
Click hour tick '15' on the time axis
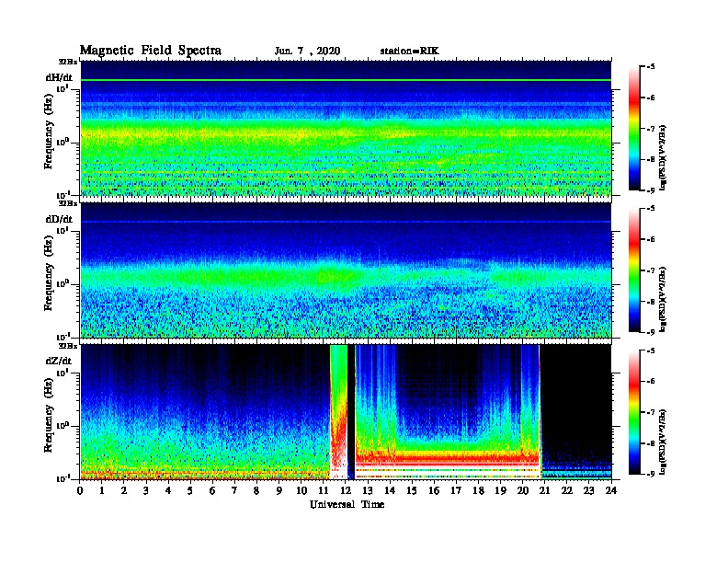point(412,491)
